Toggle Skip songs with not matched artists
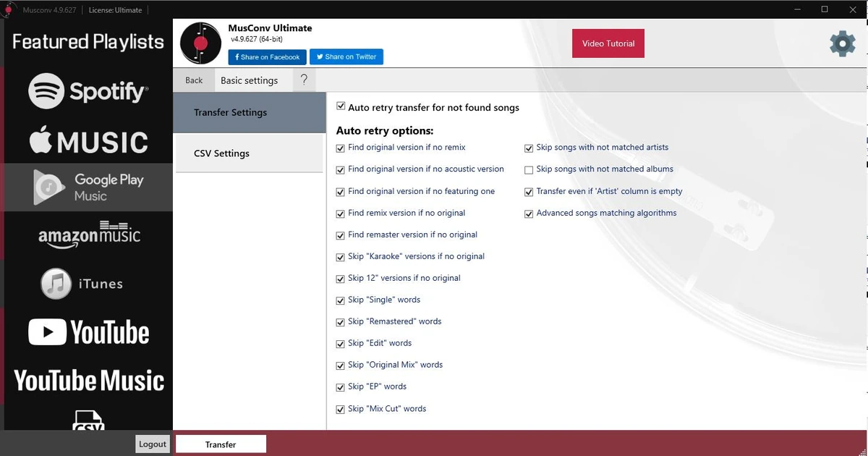This screenshot has height=456, width=868. point(529,148)
